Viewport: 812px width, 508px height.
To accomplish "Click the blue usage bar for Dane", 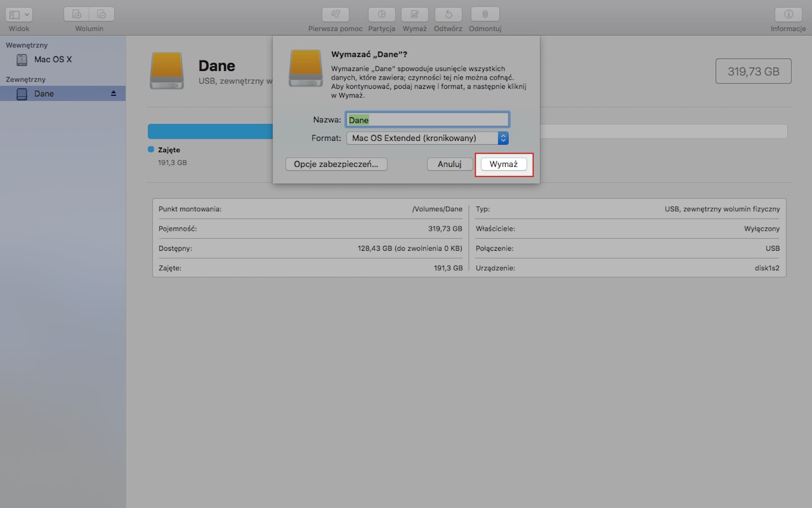I will click(211, 131).
